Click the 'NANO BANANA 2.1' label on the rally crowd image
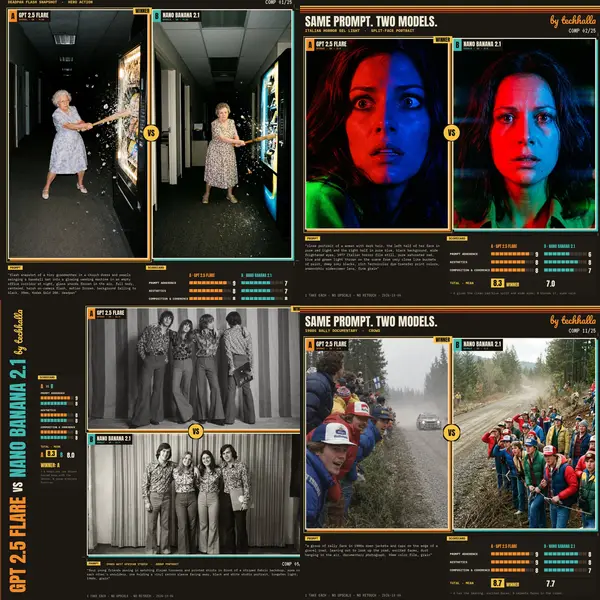Viewport: 600px width, 600px height. 482,344
